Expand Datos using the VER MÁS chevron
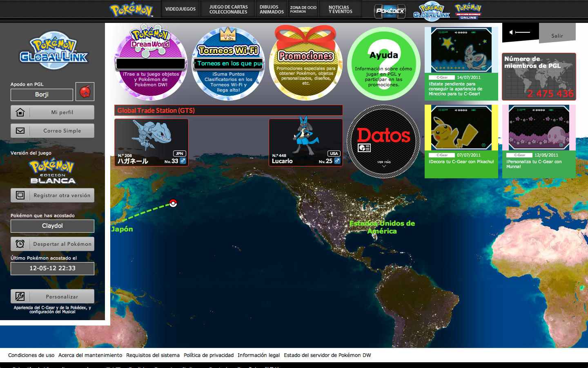 [x=384, y=166]
